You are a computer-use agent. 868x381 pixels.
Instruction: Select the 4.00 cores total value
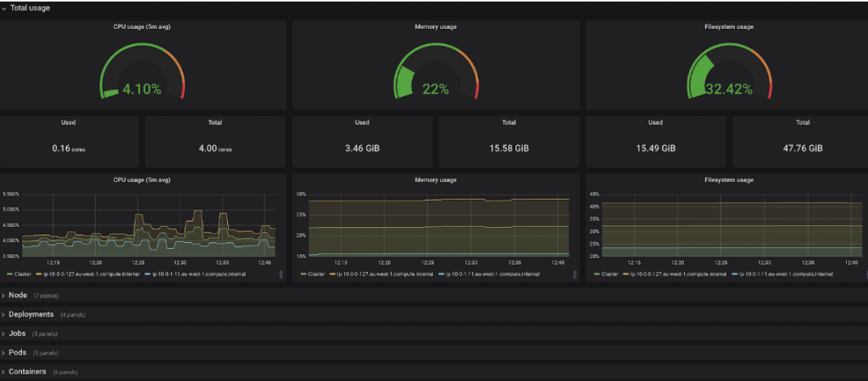point(215,149)
